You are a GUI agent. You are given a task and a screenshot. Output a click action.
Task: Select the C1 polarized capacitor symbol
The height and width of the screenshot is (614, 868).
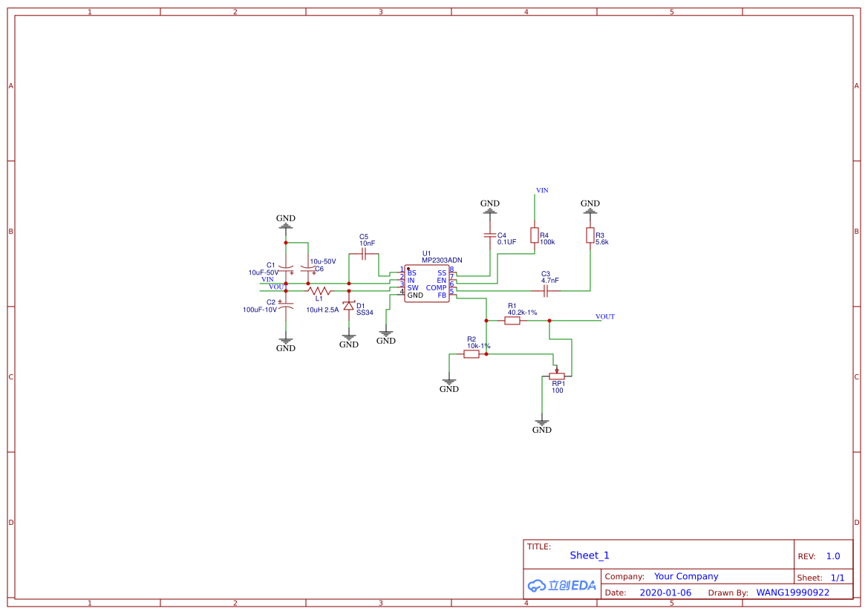286,269
